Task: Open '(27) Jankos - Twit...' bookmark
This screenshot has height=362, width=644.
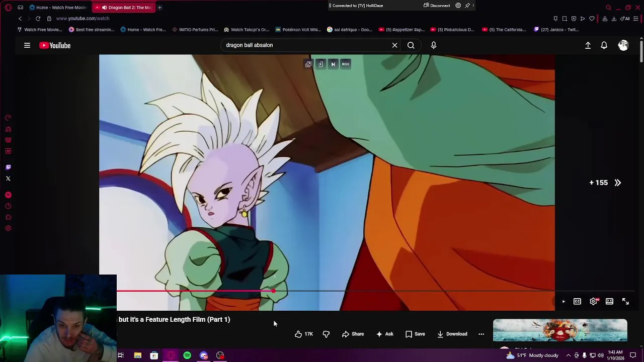Action: pos(556,30)
